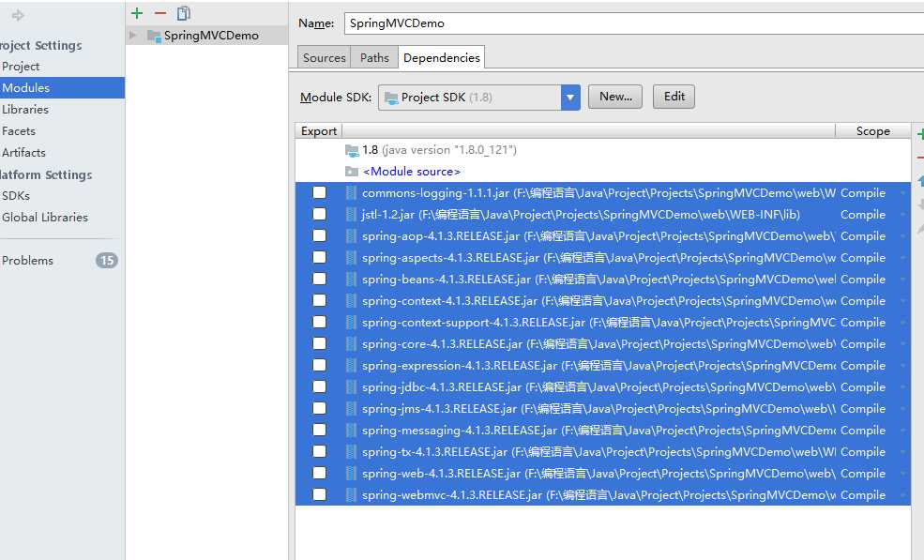This screenshot has height=560, width=924.
Task: Click the jar icon of spring-context-4.1.3.RELEASE.jar
Action: 351,300
